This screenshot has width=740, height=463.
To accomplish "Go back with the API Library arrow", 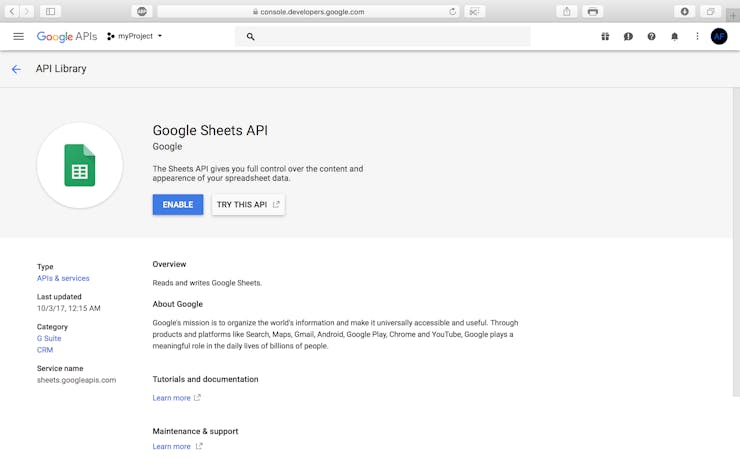I will [x=16, y=69].
